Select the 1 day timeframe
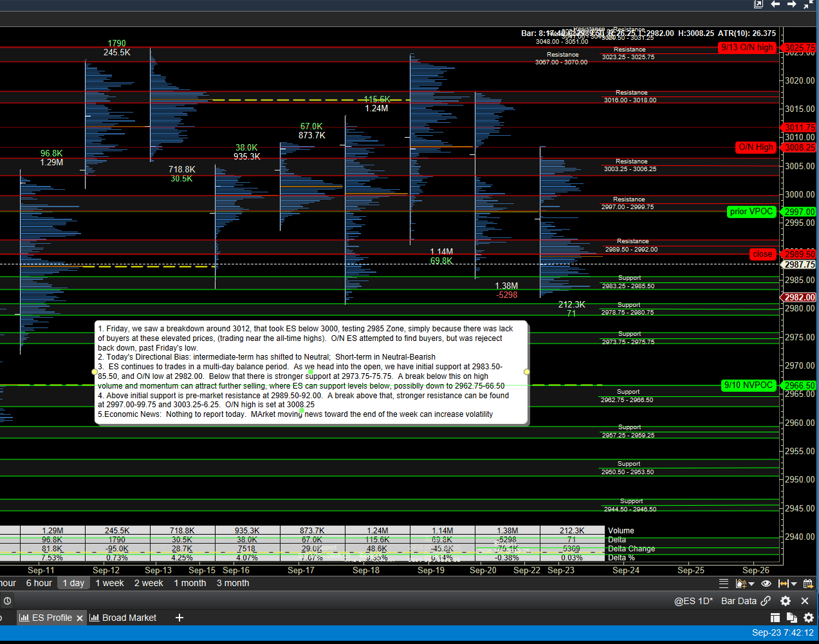The height and width of the screenshot is (644, 819). click(73, 583)
